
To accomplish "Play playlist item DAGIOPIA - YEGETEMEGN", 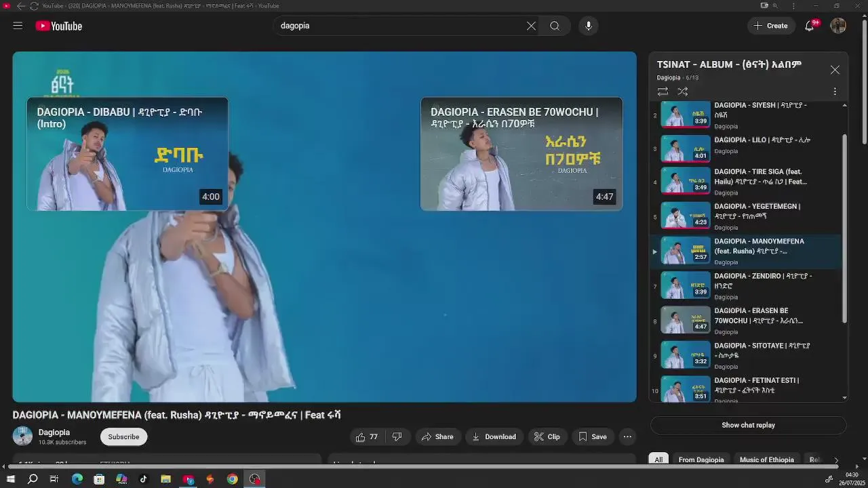I will click(x=746, y=216).
